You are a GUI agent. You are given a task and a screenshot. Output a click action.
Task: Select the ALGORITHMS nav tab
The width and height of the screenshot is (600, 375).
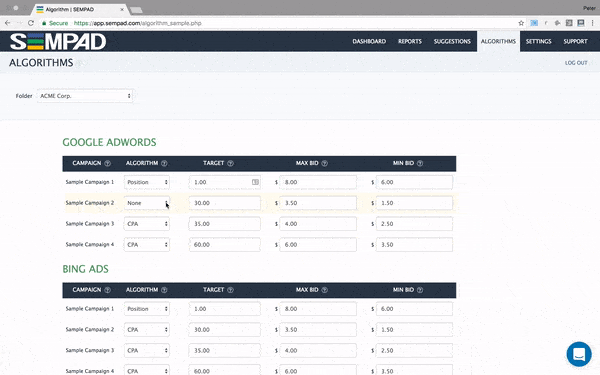(498, 41)
